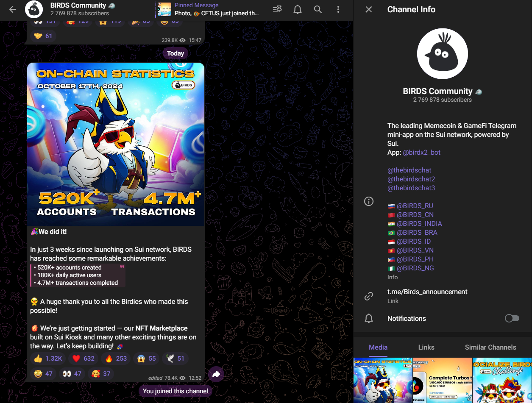
Task: Open the @BIRDS_PH channel link
Action: click(415, 259)
